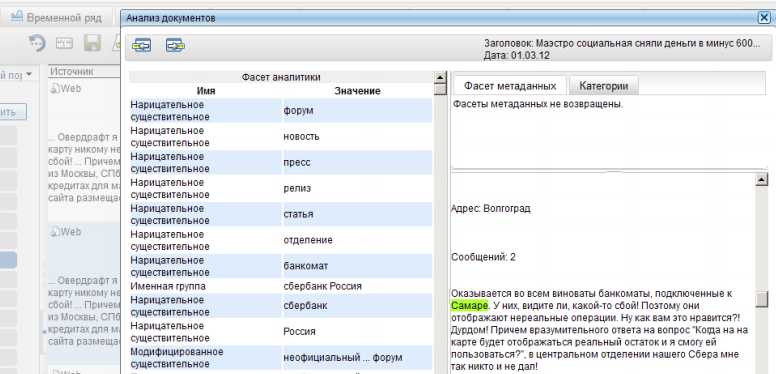Click the text field icon in background toolbar

(64, 44)
